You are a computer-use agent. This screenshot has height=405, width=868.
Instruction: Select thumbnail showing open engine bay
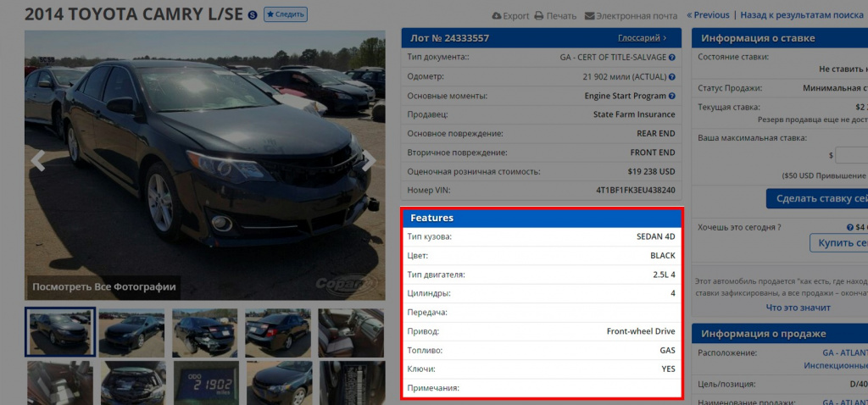(133, 383)
